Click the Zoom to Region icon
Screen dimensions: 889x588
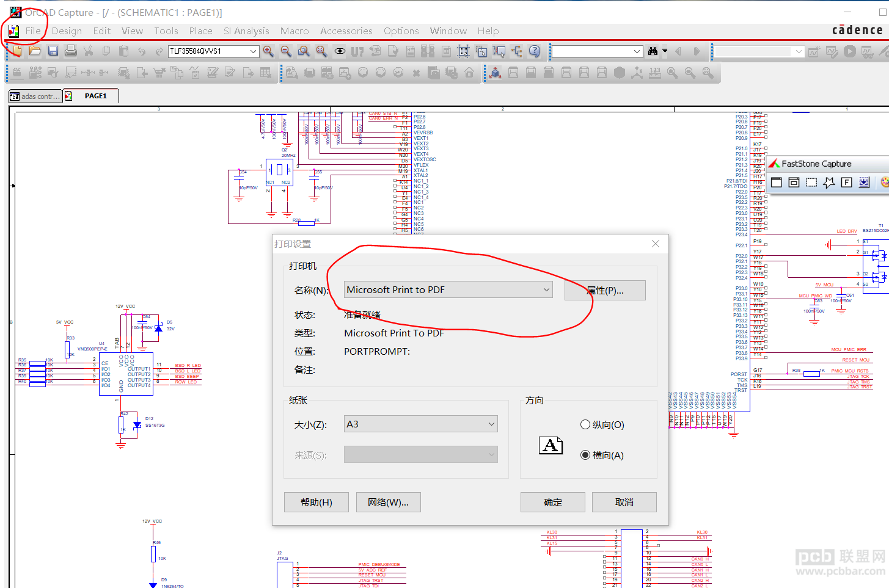pyautogui.click(x=304, y=51)
